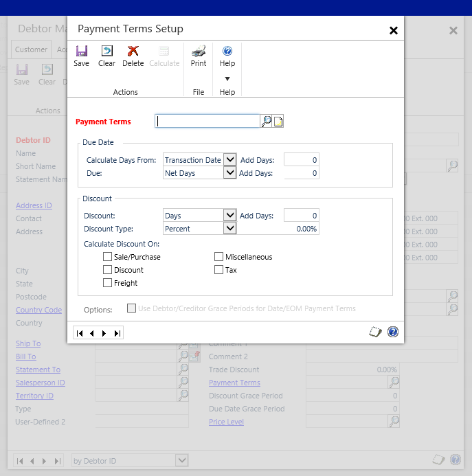This screenshot has height=476, width=472.
Task: Go to the first record
Action: [80, 333]
